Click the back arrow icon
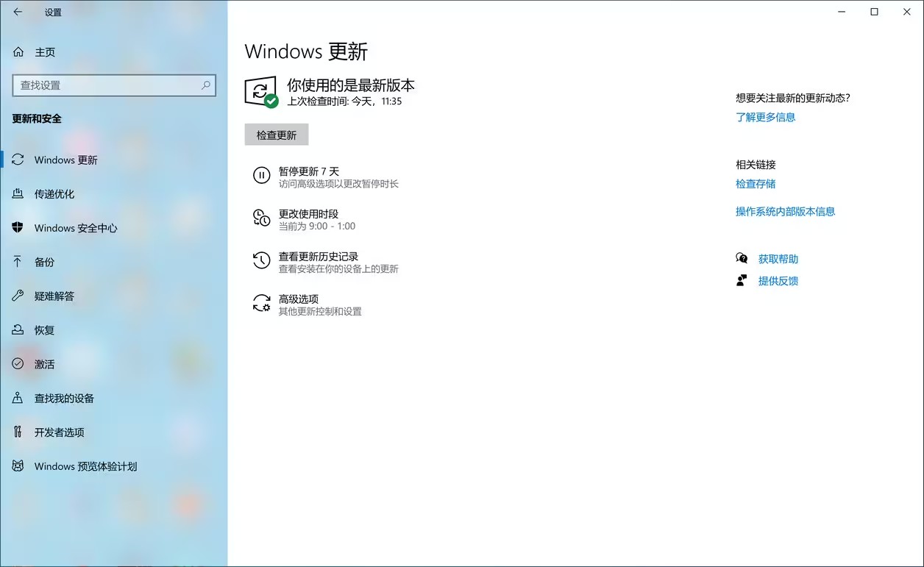 pyautogui.click(x=18, y=12)
